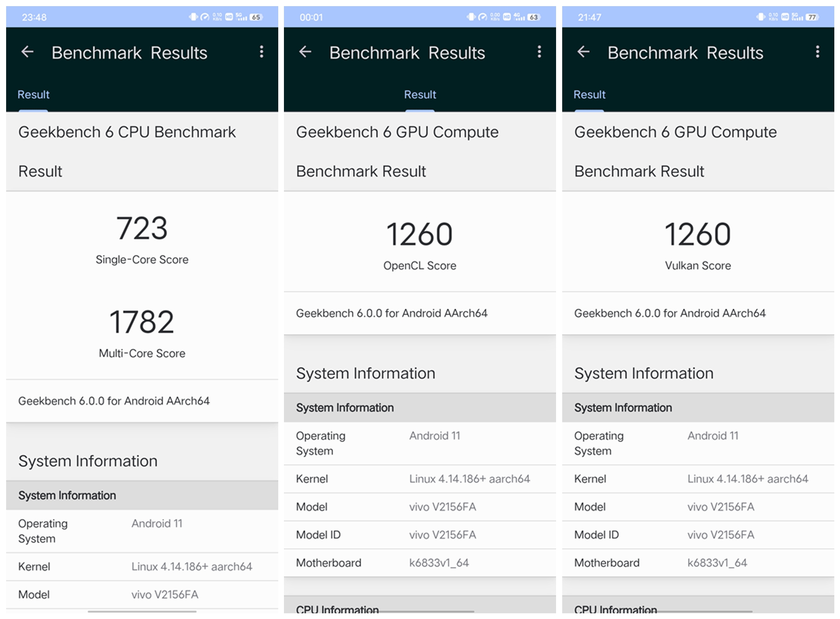Tap the Android 11 value in the CPU Benchmark screen
840x619 pixels.
pos(157,524)
